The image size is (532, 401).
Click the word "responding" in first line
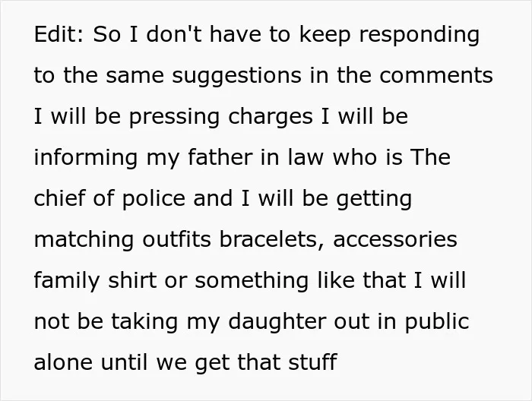(x=419, y=35)
